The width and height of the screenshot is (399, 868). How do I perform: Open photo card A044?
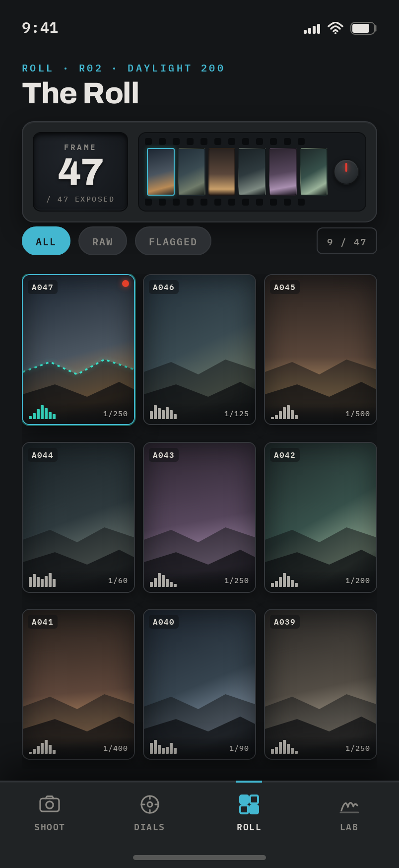tap(78, 517)
